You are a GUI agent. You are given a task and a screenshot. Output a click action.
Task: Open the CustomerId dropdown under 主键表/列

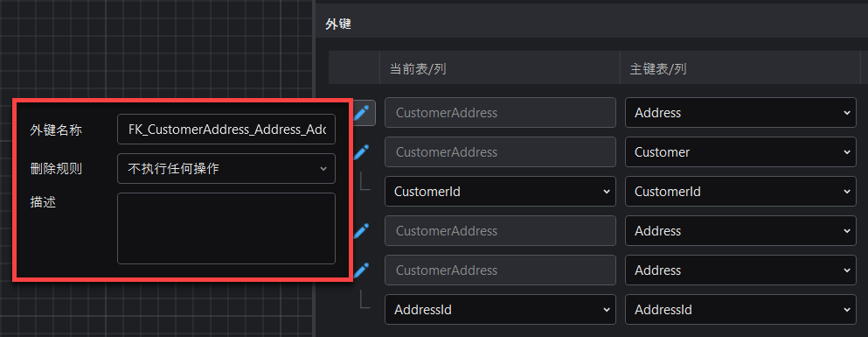tap(740, 191)
